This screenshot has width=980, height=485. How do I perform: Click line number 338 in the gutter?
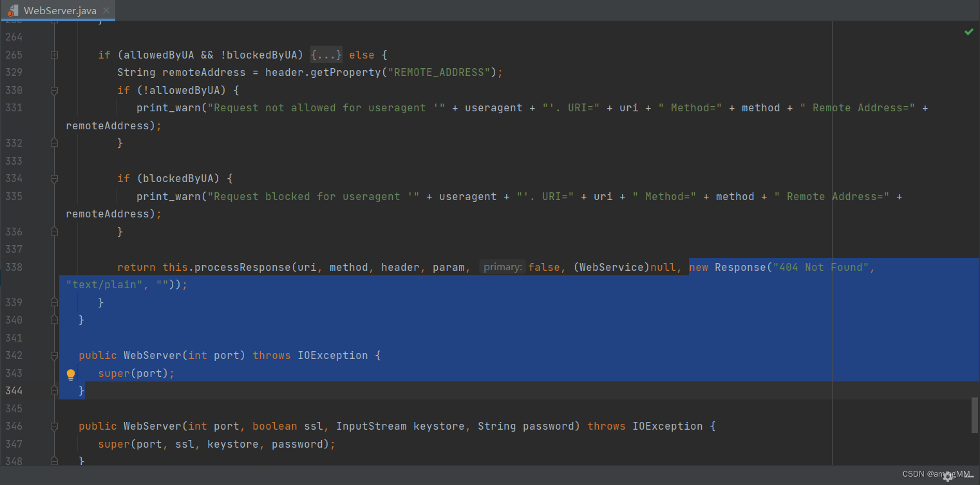click(14, 267)
